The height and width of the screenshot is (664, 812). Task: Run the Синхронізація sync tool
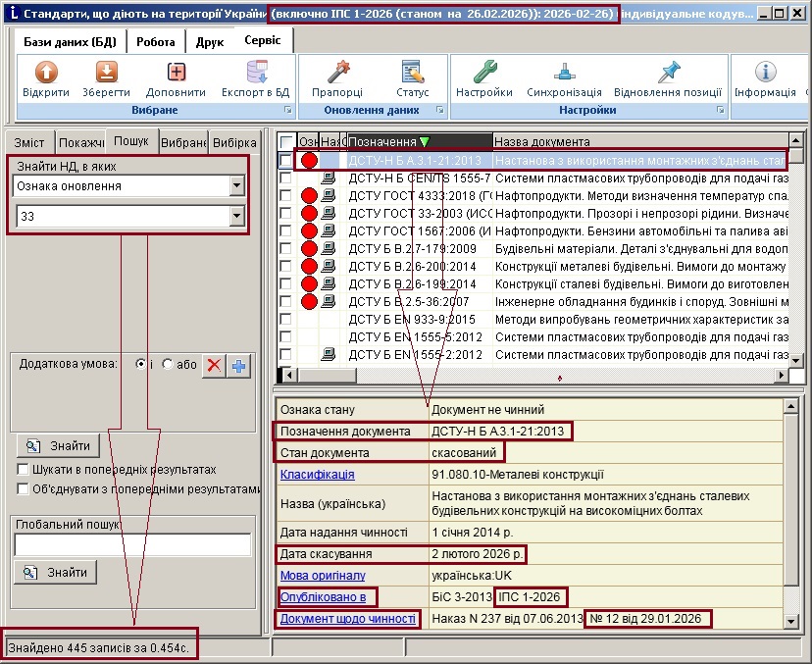pos(563,78)
